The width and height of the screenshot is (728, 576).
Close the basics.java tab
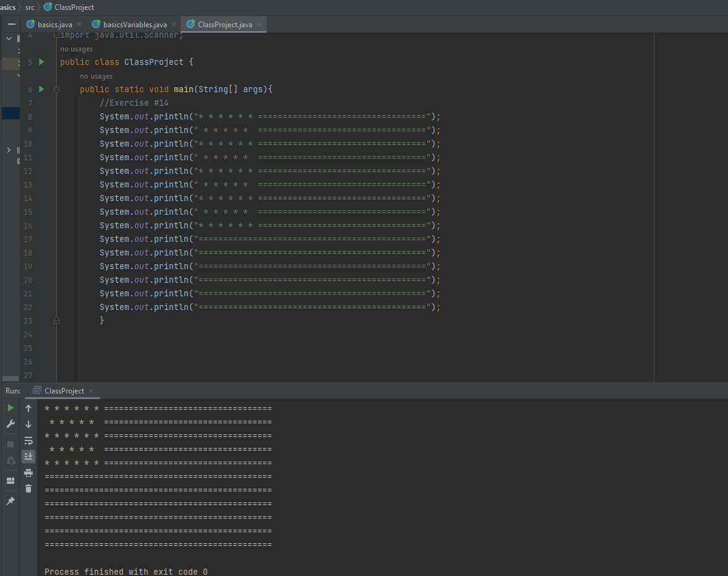[79, 24]
